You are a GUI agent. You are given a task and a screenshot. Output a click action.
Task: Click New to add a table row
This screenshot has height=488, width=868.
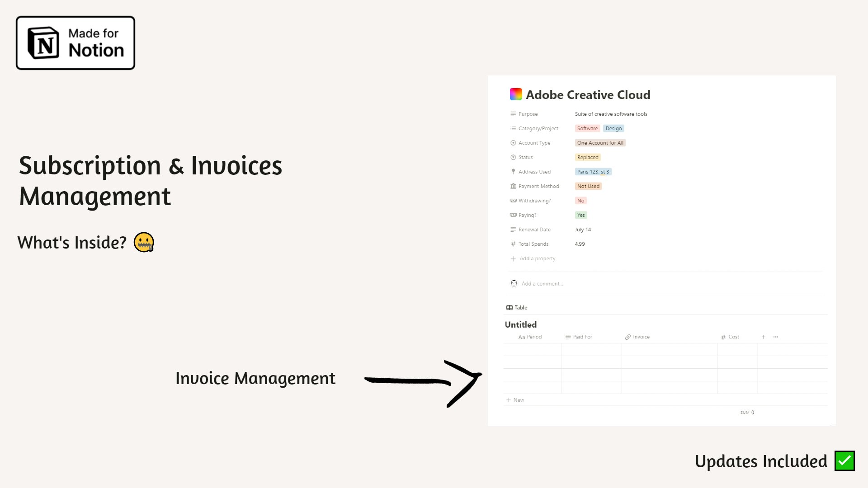[515, 400]
